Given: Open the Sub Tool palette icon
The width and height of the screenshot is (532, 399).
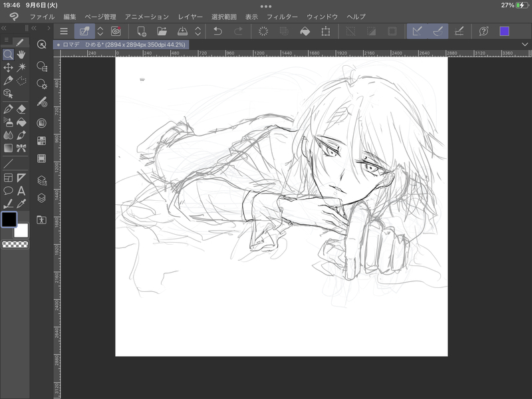Looking at the screenshot, I should pos(41,66).
